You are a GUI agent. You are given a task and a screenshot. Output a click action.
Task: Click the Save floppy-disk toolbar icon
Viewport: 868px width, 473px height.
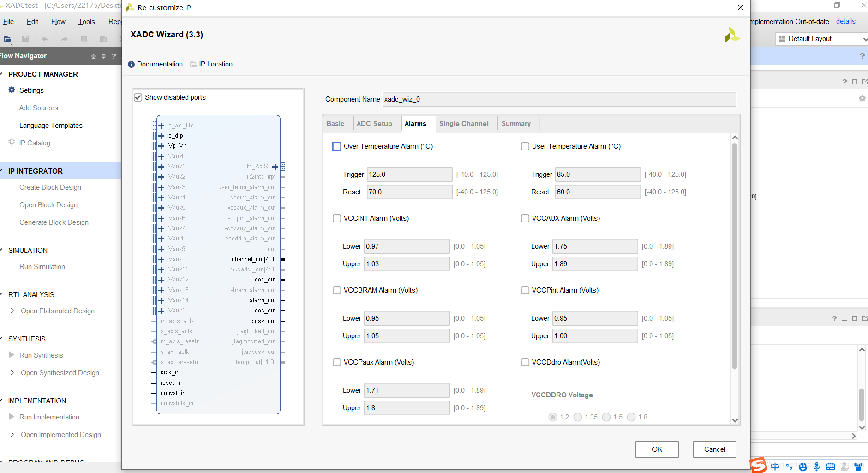click(x=25, y=39)
